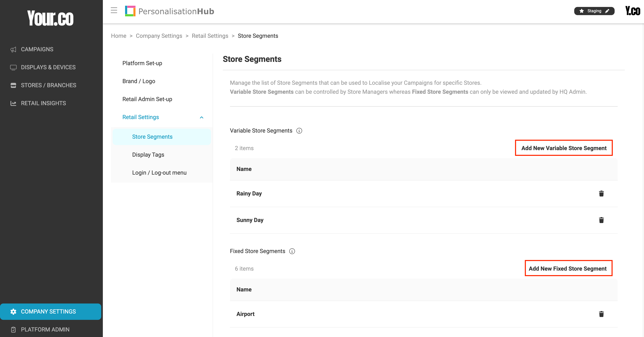644x337 pixels.
Task: Open Retail Insights section
Action: (43, 103)
